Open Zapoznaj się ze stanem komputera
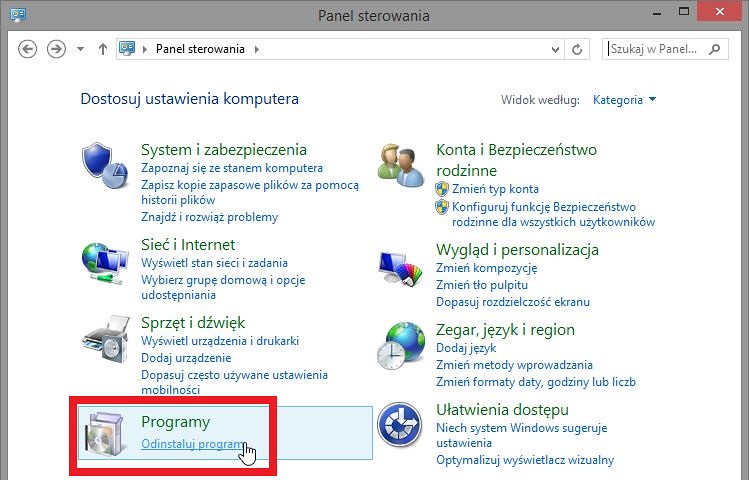749x480 pixels. (x=232, y=168)
